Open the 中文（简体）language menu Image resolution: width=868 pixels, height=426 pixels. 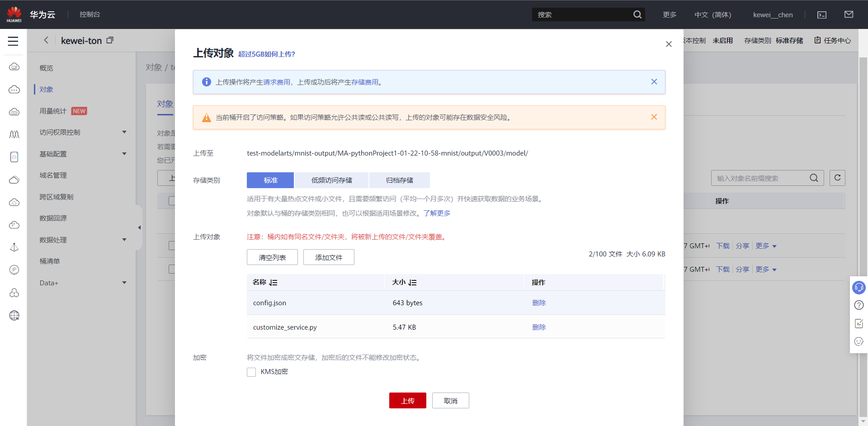click(712, 14)
